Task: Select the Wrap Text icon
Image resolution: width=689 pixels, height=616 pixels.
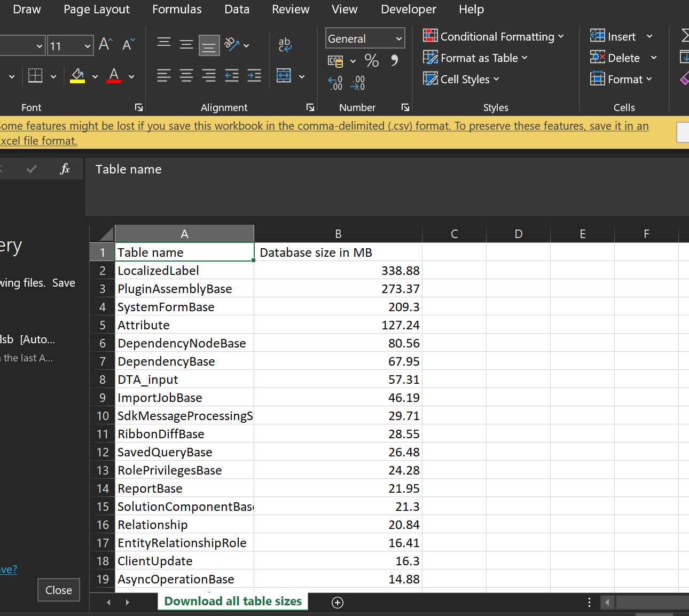Action: coord(284,45)
